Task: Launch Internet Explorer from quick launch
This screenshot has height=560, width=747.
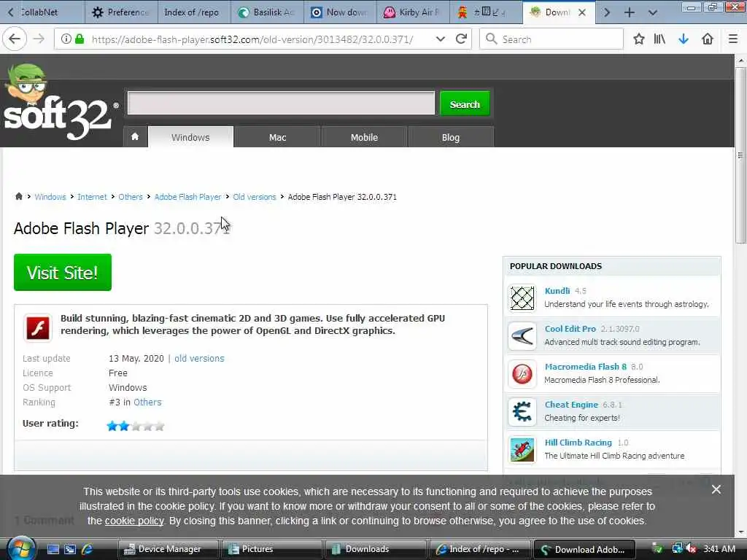Action: coord(88,550)
